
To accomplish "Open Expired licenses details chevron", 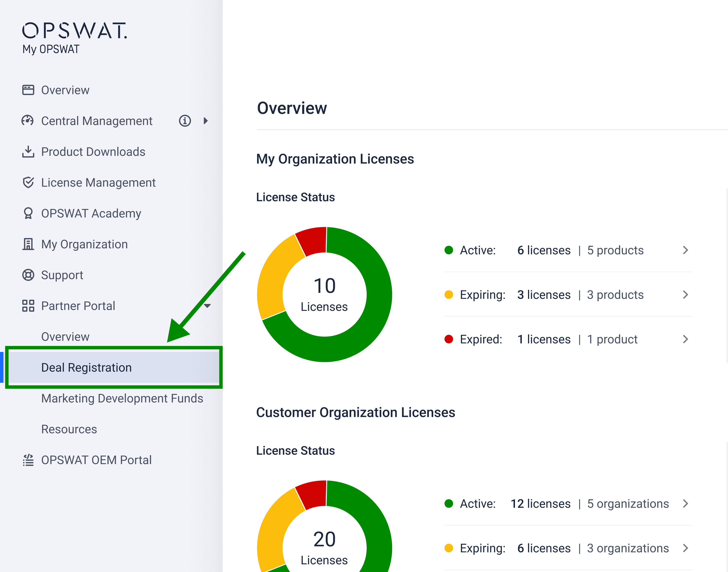I will click(685, 339).
